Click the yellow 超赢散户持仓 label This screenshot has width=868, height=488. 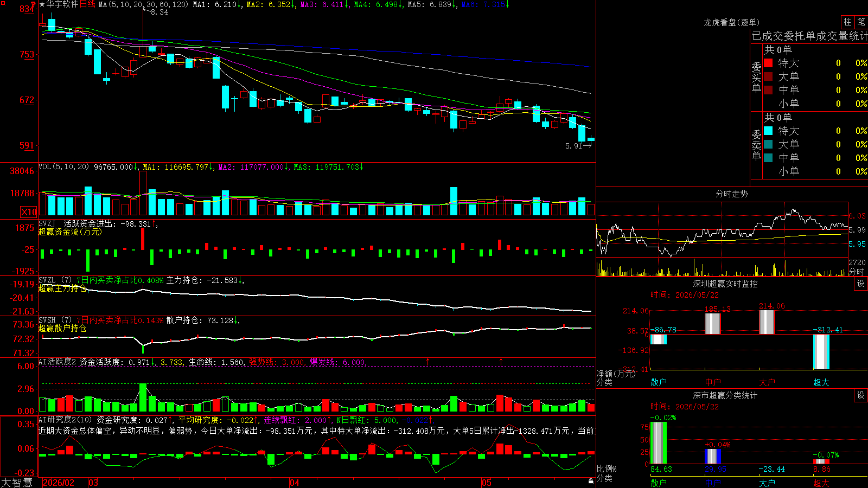tap(62, 329)
